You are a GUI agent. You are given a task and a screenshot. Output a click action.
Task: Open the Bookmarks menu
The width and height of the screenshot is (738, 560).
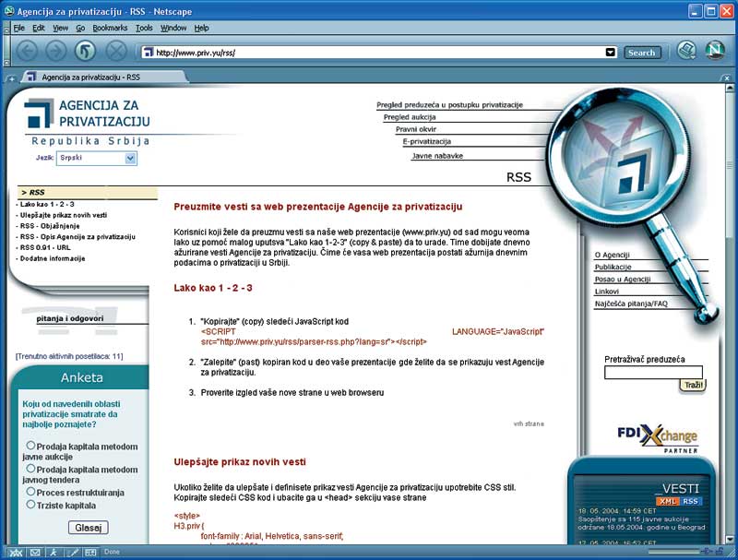110,28
